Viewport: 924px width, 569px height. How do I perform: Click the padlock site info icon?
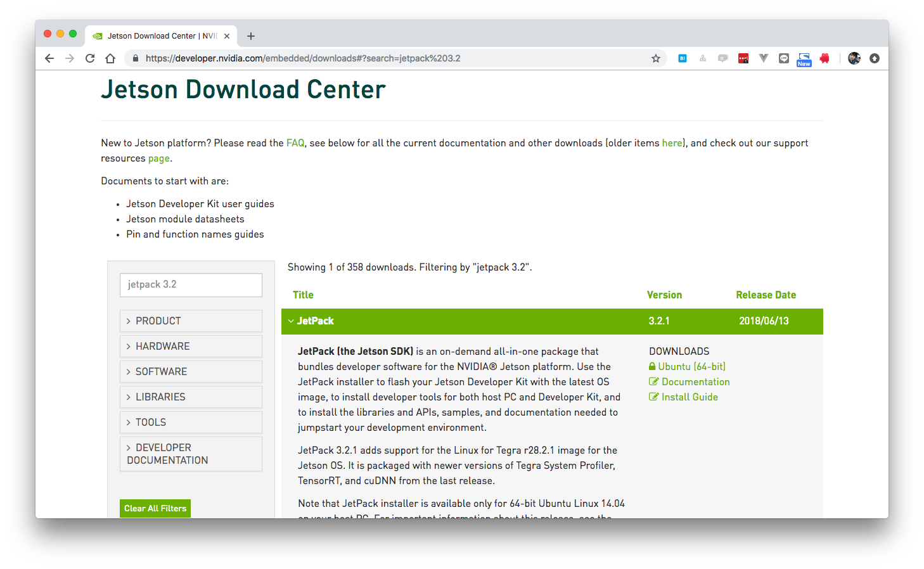[x=135, y=58]
